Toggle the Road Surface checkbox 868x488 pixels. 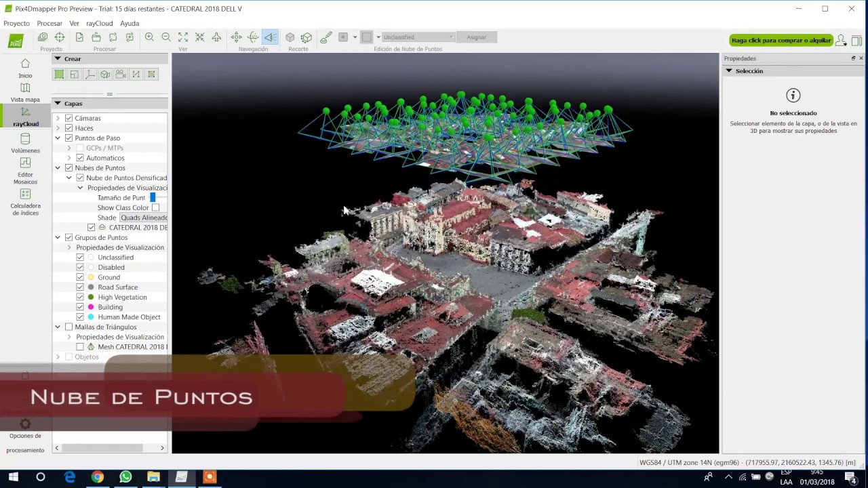click(80, 287)
